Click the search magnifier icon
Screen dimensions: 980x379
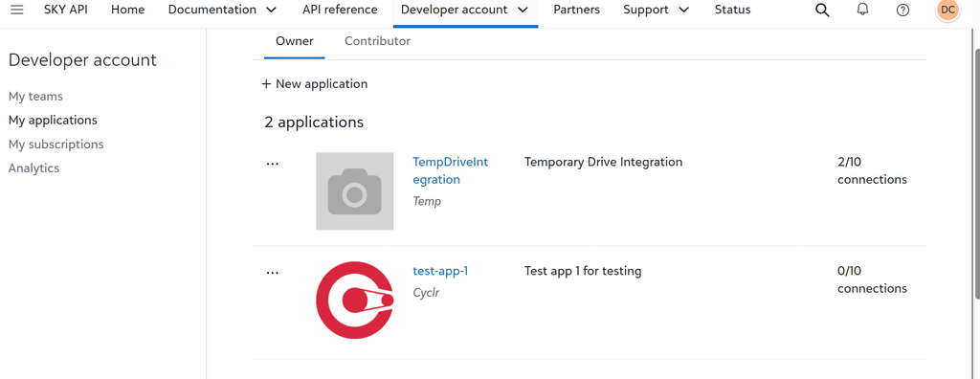(x=822, y=10)
